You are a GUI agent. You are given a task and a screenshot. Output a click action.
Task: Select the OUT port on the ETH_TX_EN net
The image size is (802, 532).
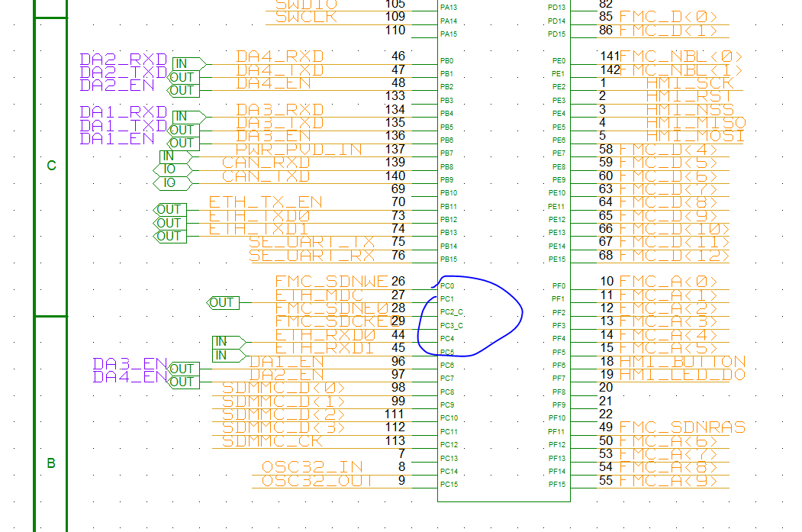click(x=170, y=210)
